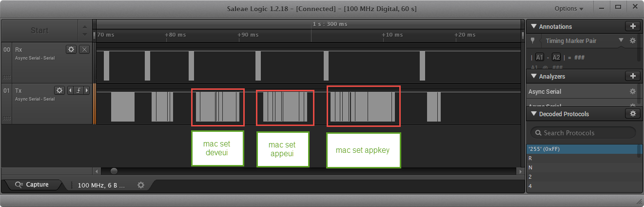Add a new analyzer with the plus button
644x207 pixels.
click(x=632, y=76)
